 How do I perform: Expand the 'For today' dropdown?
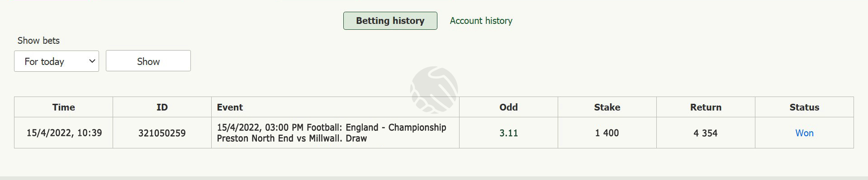point(57,61)
